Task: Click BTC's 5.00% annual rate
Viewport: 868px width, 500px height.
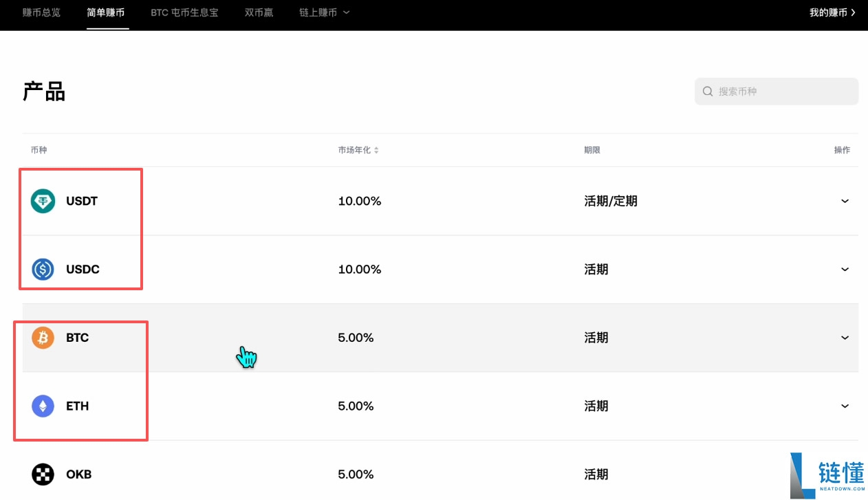Action: pos(356,338)
